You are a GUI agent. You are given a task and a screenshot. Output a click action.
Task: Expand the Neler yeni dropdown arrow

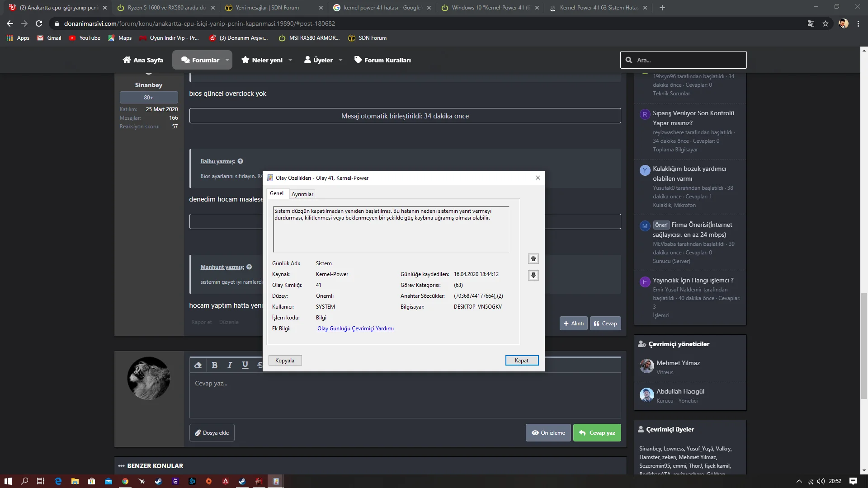pos(290,60)
